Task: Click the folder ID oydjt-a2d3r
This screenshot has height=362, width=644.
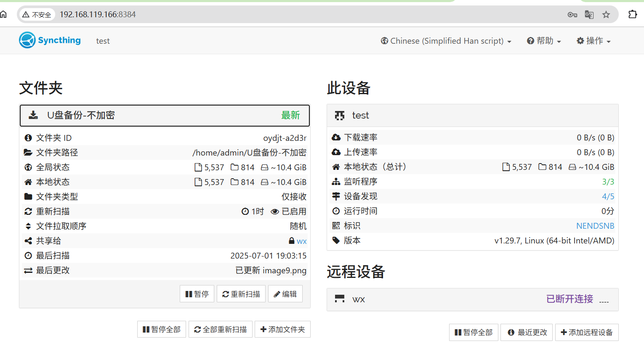Action: pyautogui.click(x=285, y=138)
